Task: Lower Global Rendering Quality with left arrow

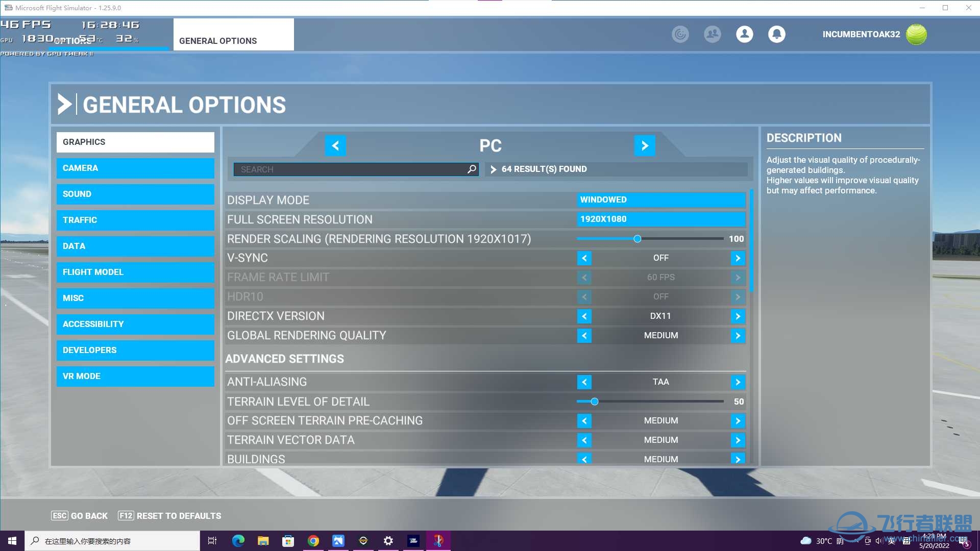Action: [x=584, y=336]
